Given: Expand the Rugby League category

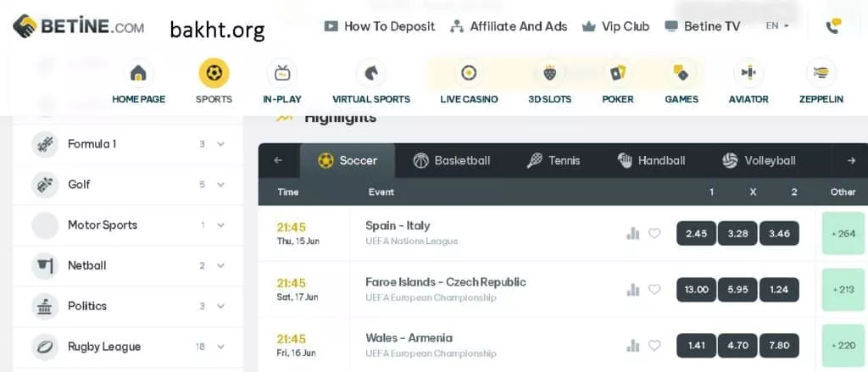Looking at the screenshot, I should (220, 347).
